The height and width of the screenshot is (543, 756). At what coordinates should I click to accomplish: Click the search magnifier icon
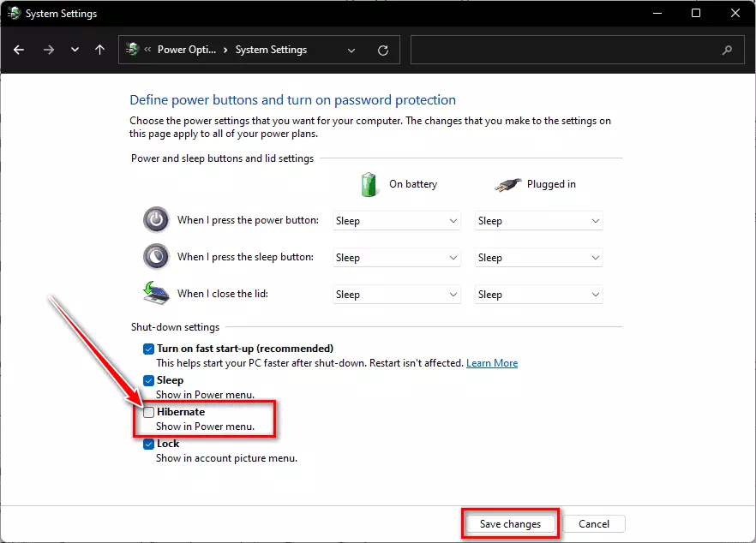(727, 51)
